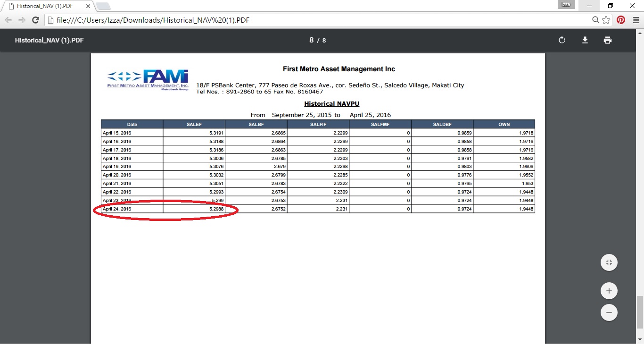Click the SALEF value 5.2988
Image resolution: width=644 pixels, height=363 pixels.
[x=216, y=209]
